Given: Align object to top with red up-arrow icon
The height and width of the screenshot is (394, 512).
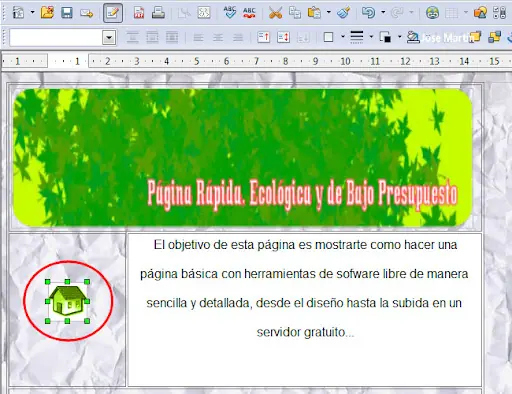Looking at the screenshot, I should 263,37.
